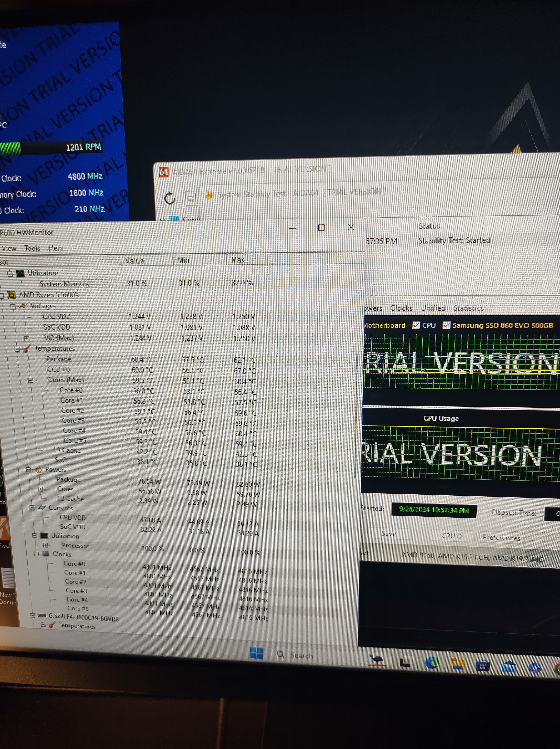This screenshot has height=749, width=560.
Task: Click the refresh icon in AIDA64 toolbar
Action: (170, 198)
